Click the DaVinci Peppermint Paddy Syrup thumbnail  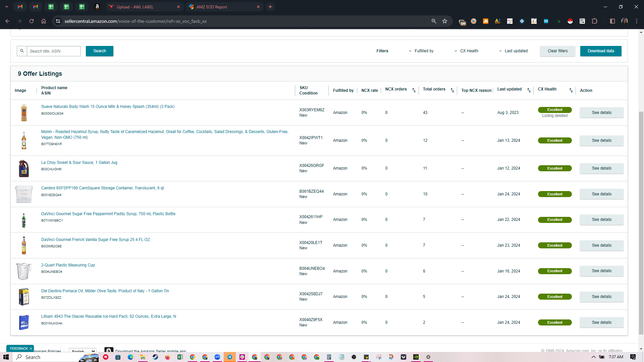pos(24,220)
